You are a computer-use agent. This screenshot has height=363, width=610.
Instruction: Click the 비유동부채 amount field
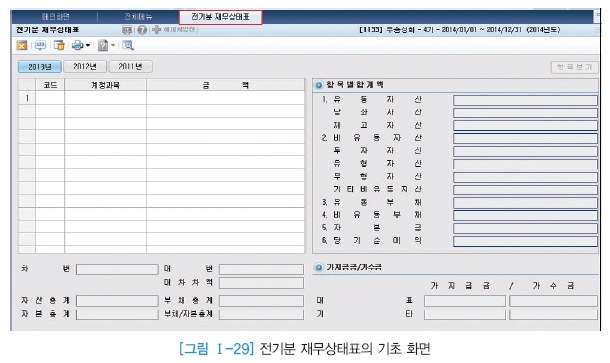[525, 216]
